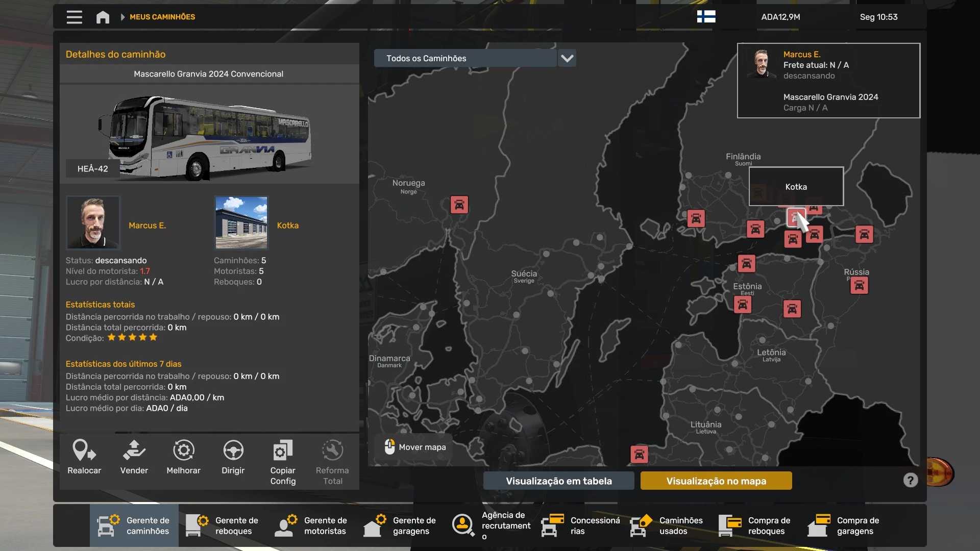The image size is (980, 551).
Task: Select the truck marker in Norway
Action: [x=459, y=205]
